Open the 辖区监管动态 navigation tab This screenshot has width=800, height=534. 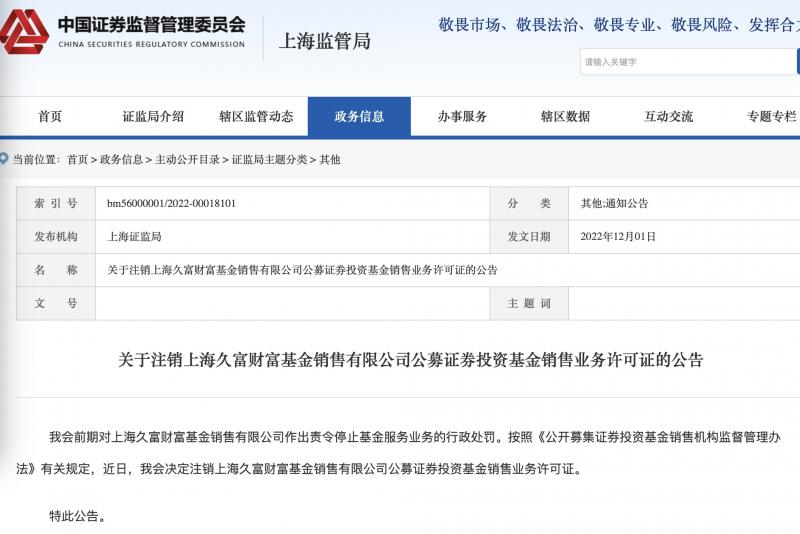pyautogui.click(x=256, y=117)
